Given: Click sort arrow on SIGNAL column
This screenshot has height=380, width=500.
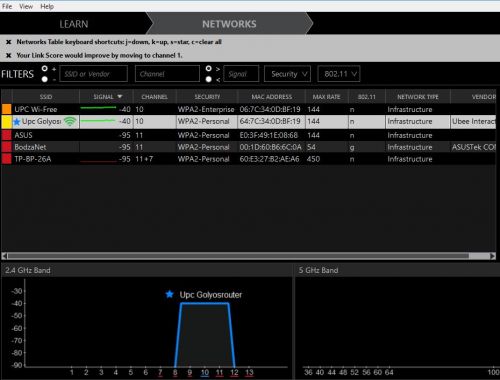Looking at the screenshot, I should coord(120,97).
